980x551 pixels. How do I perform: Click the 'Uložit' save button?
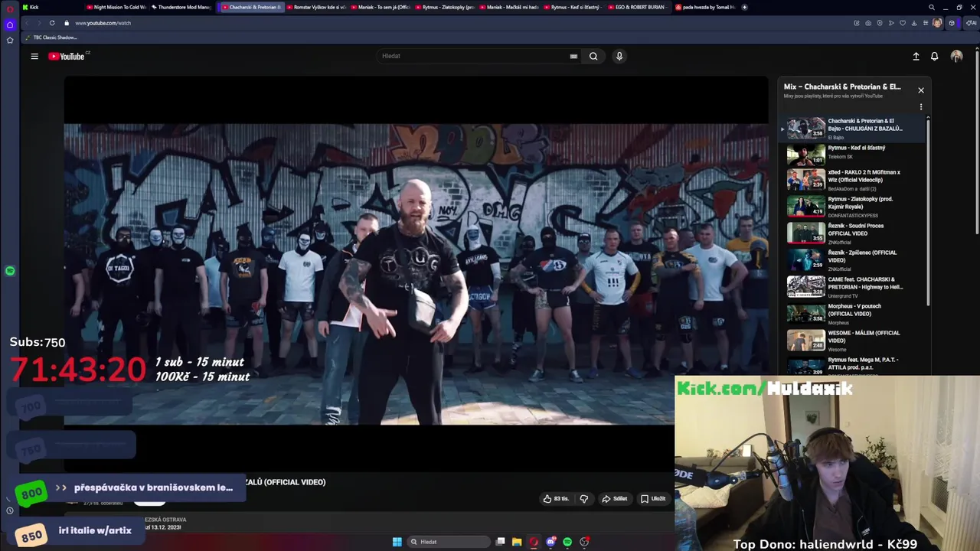click(x=653, y=499)
